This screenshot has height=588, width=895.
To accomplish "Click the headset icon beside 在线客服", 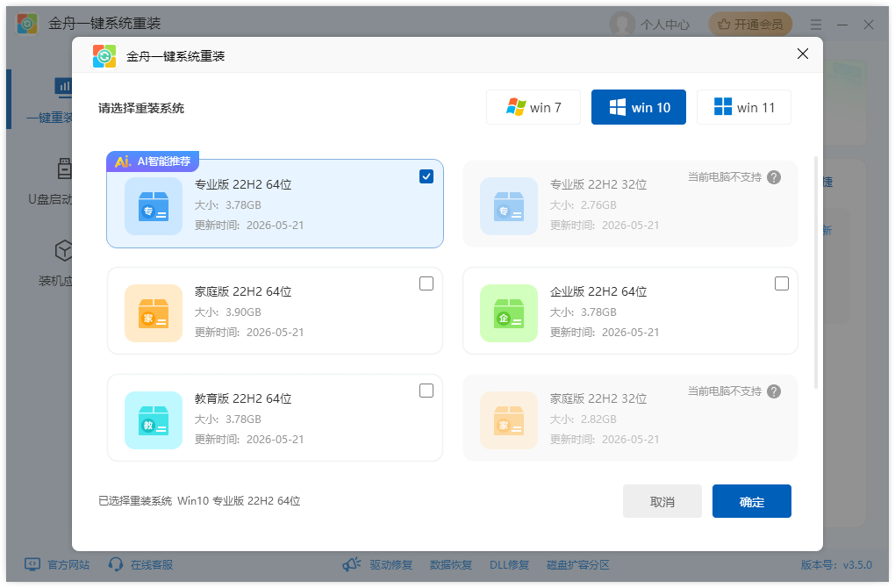I will [x=116, y=564].
